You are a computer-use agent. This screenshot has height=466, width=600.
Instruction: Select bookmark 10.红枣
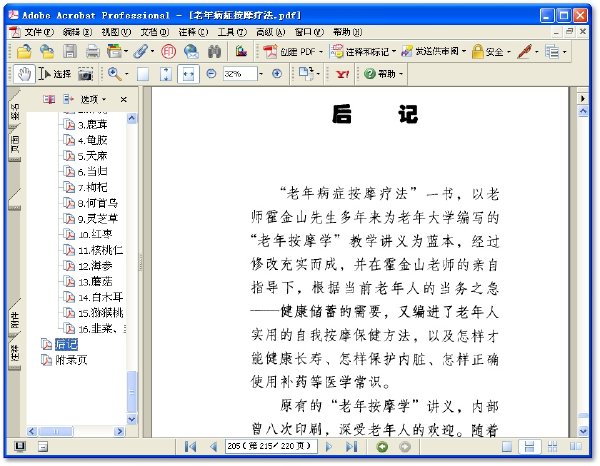95,234
